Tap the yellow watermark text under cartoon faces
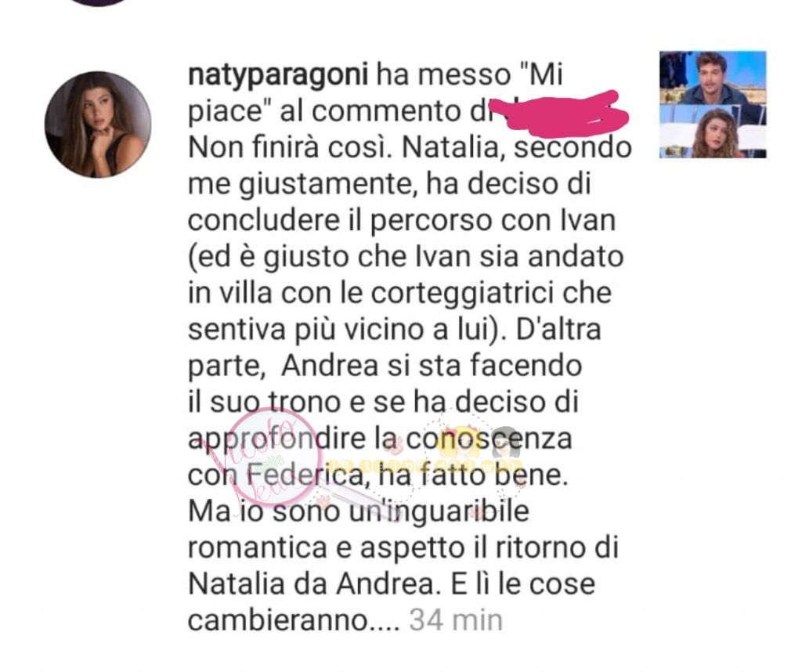 coord(425,465)
